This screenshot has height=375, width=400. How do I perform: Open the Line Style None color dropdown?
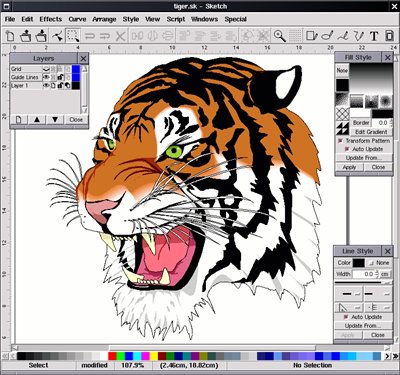tap(379, 263)
